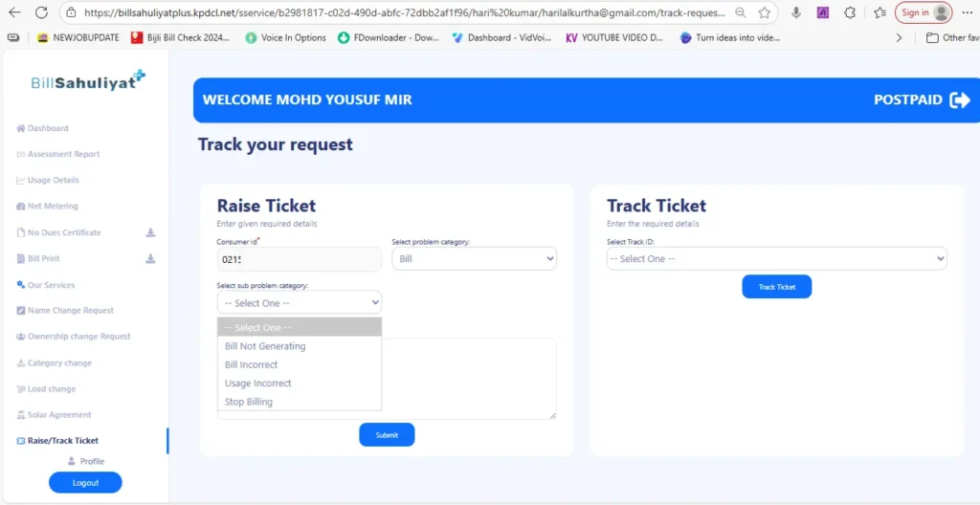The image size is (980, 505).
Task: Collapse the sub problem category dropdown
Action: (299, 303)
